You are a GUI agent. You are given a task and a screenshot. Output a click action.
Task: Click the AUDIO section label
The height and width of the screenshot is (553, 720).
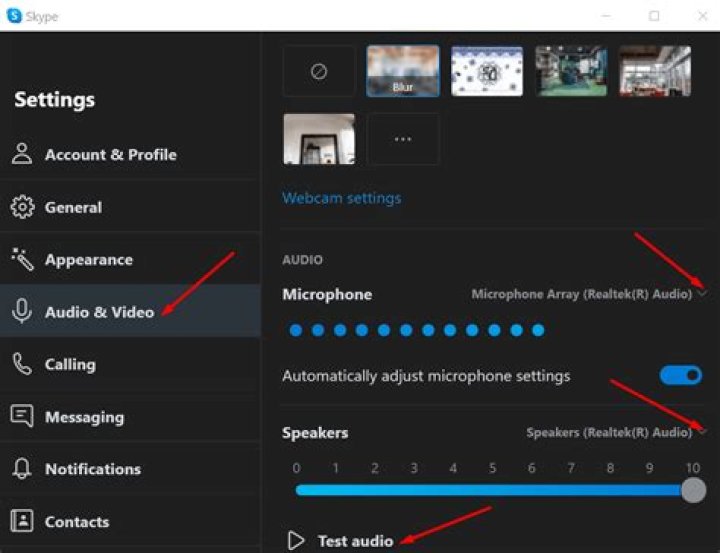[302, 260]
